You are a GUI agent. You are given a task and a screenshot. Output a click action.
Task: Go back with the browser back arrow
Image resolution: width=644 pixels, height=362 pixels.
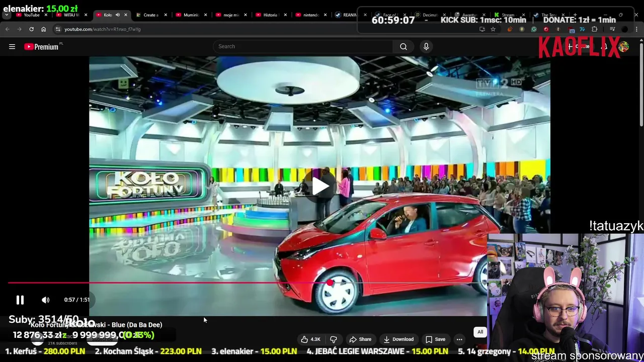pyautogui.click(x=8, y=29)
